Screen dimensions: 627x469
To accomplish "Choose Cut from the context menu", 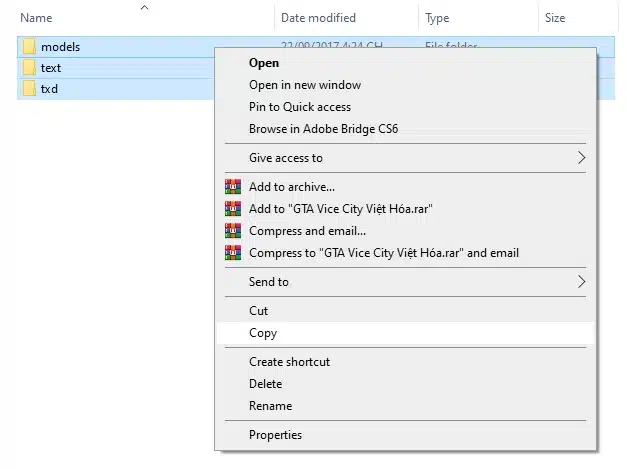I will (x=258, y=311).
